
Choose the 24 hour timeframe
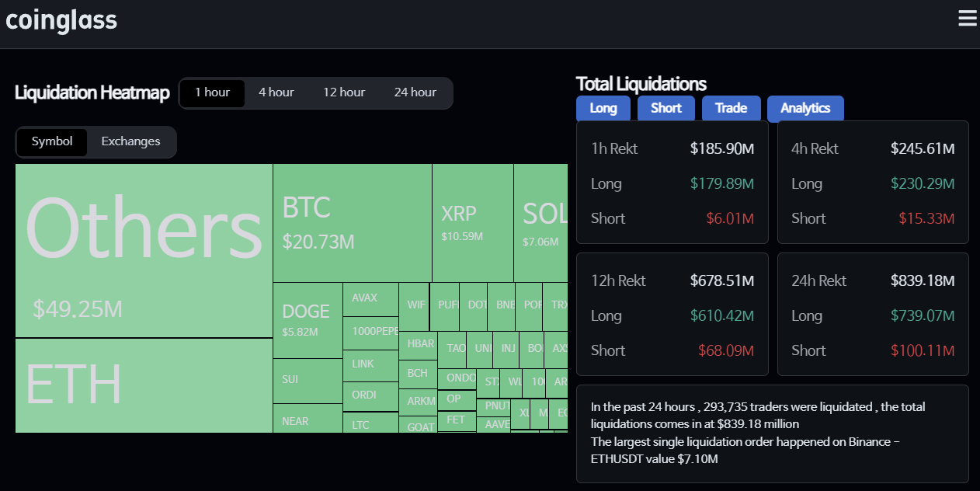415,92
